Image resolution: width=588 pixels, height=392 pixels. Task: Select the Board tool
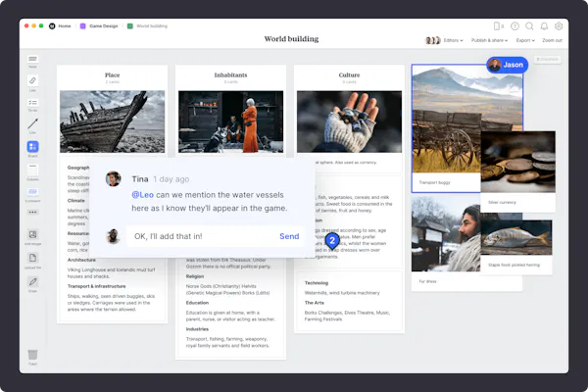coord(32,148)
